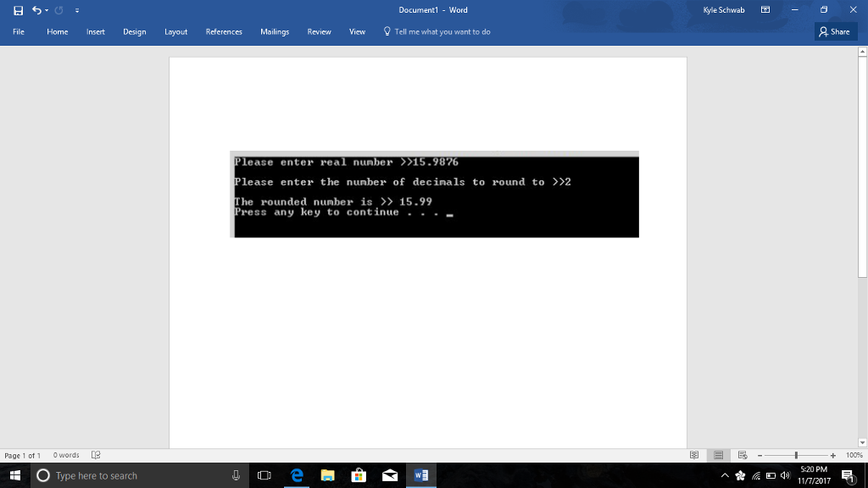The width and height of the screenshot is (868, 488).
Task: Expand the hidden icons in system tray
Action: point(725,475)
